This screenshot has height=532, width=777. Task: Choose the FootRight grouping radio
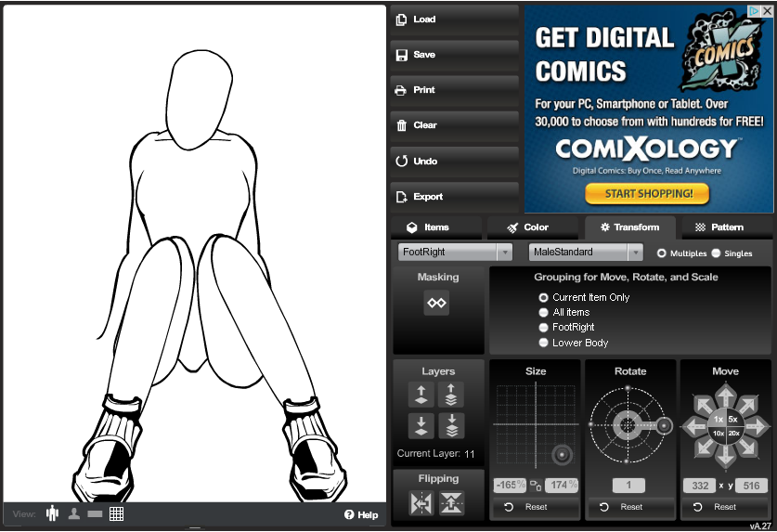pyautogui.click(x=544, y=327)
